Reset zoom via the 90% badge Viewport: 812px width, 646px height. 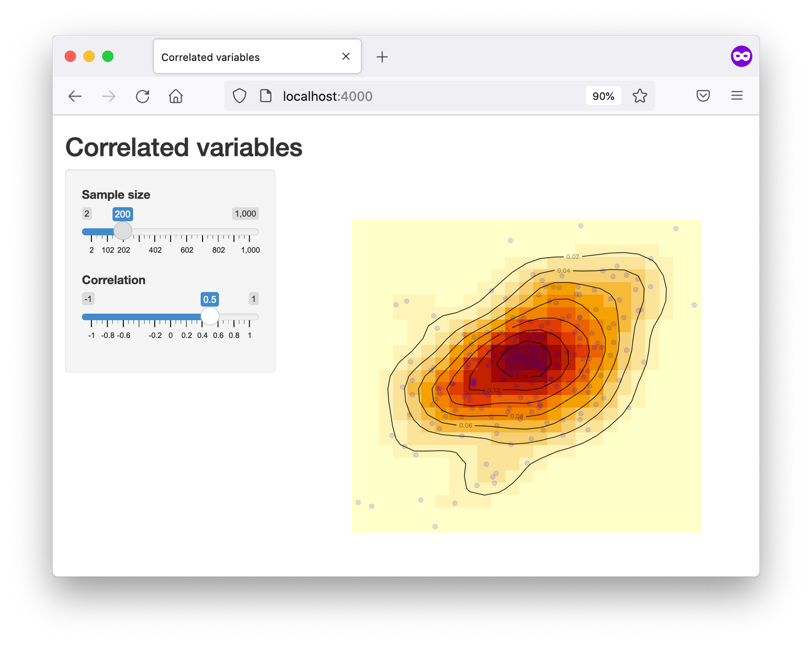pyautogui.click(x=603, y=96)
